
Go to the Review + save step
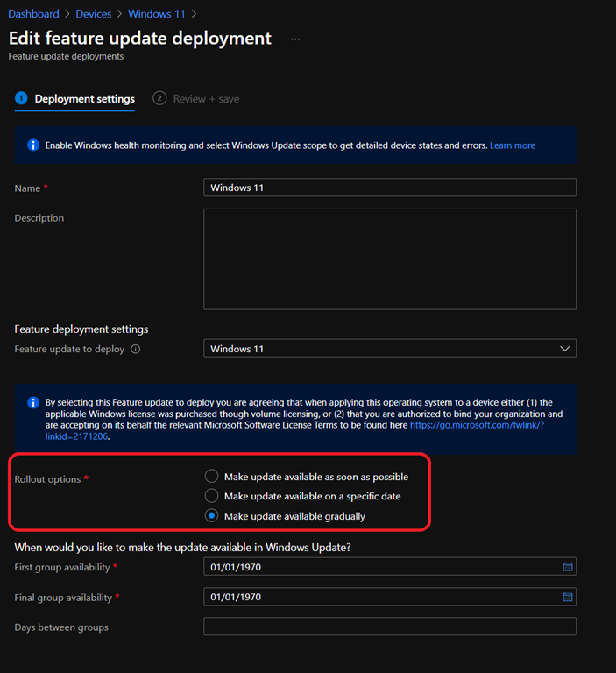205,99
